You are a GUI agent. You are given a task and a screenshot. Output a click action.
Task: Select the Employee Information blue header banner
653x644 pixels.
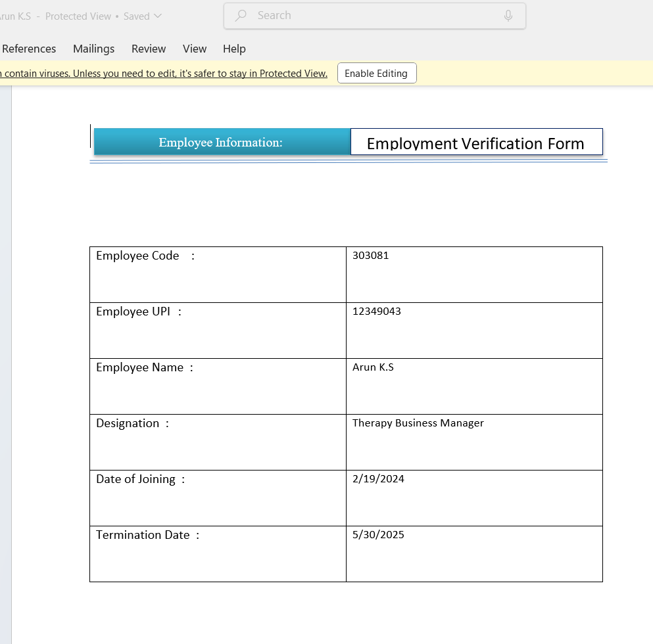click(x=221, y=142)
